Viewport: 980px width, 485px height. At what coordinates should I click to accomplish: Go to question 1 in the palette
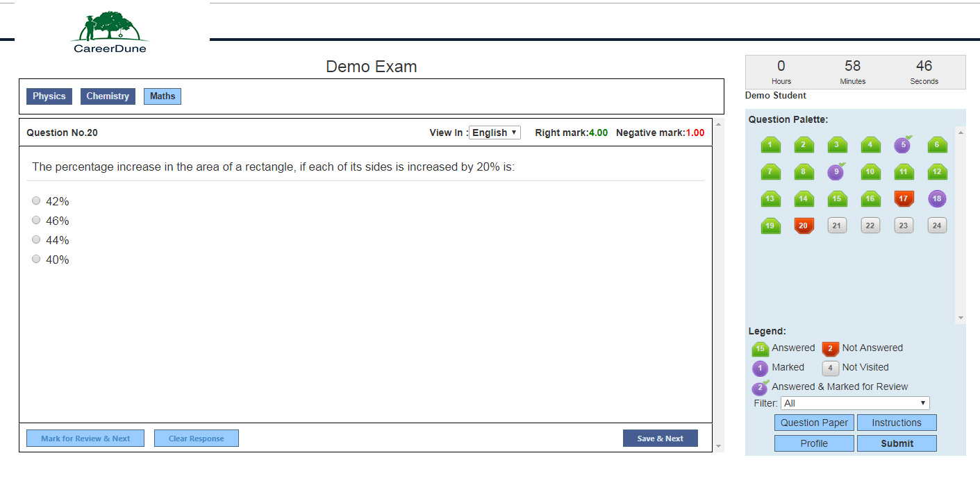coord(770,145)
